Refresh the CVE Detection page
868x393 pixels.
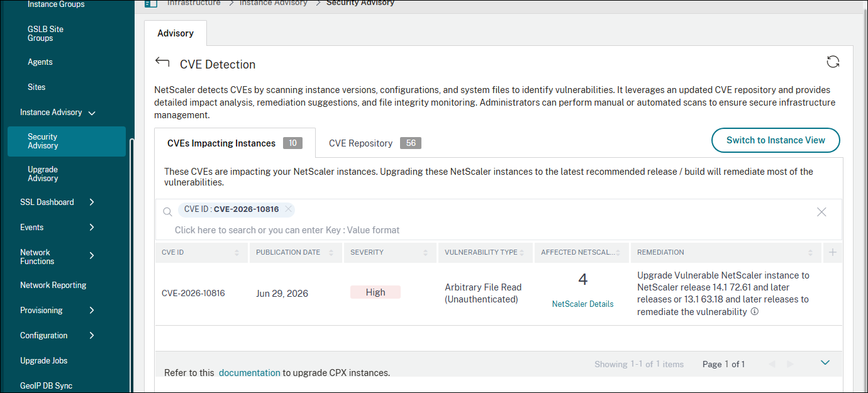[x=833, y=62]
